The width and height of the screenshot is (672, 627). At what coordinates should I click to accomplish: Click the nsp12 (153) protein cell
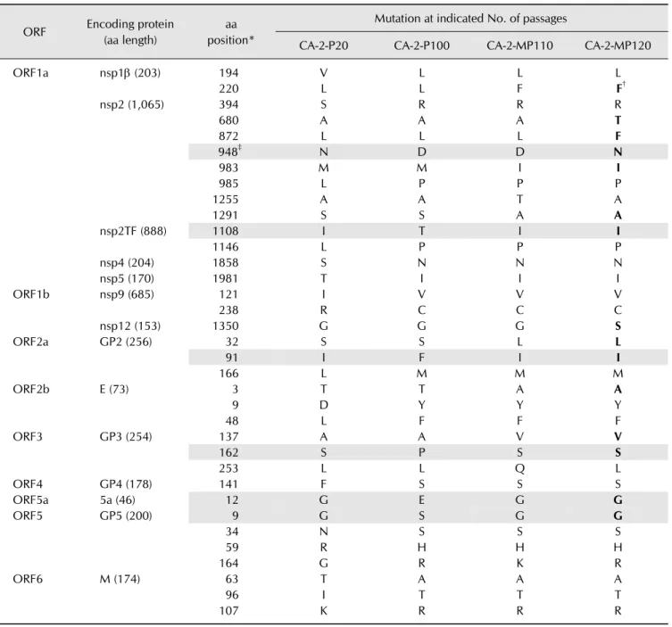[x=130, y=326]
